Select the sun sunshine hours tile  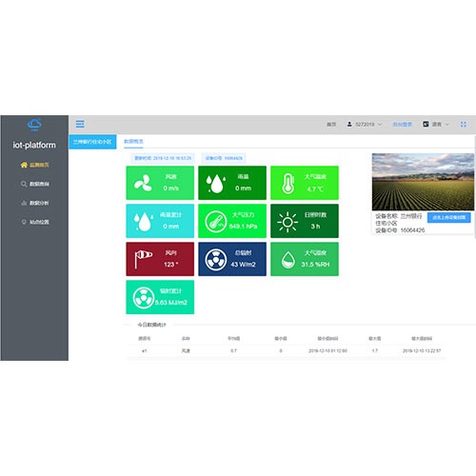point(305,221)
